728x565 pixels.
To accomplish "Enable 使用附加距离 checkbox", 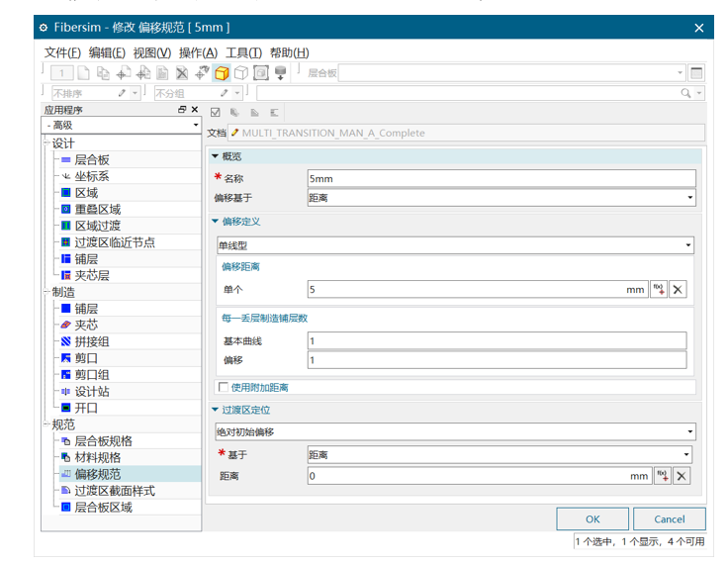I will point(223,387).
